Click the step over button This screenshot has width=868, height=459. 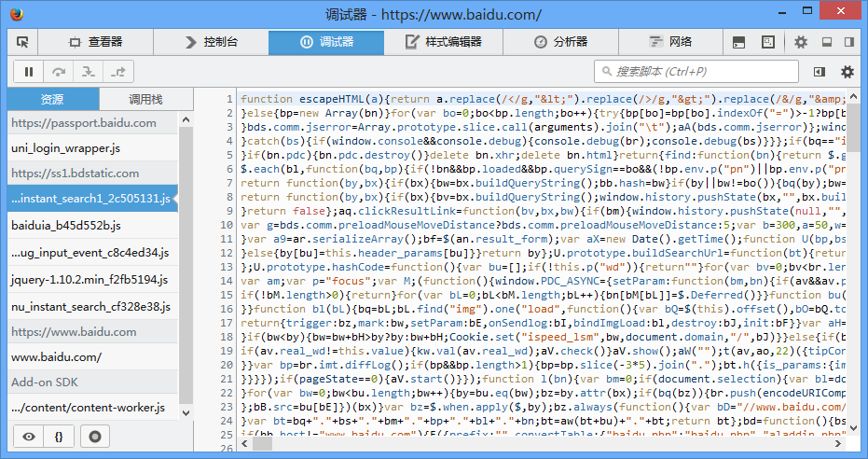point(59,72)
